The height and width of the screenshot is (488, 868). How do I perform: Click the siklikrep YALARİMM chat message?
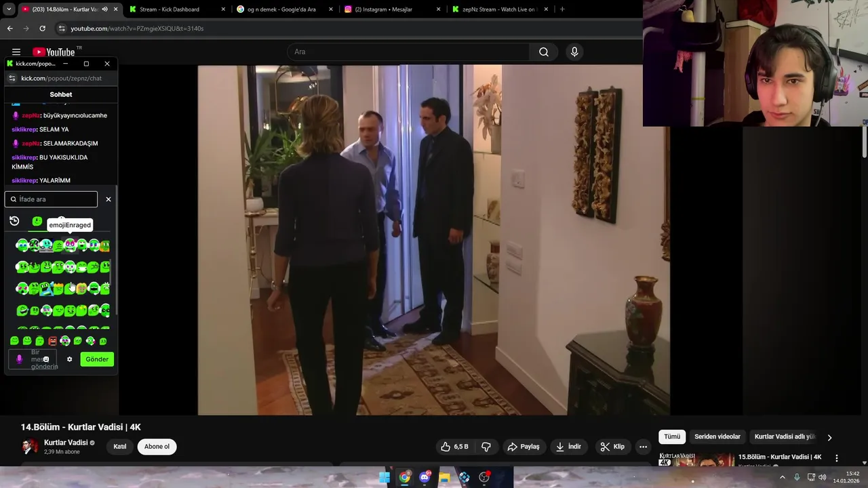[x=41, y=180]
